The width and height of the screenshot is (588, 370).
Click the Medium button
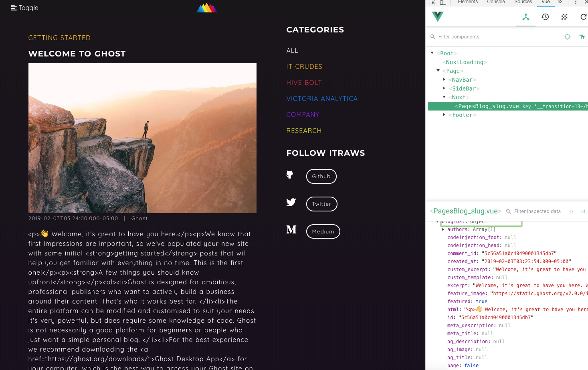323,231
